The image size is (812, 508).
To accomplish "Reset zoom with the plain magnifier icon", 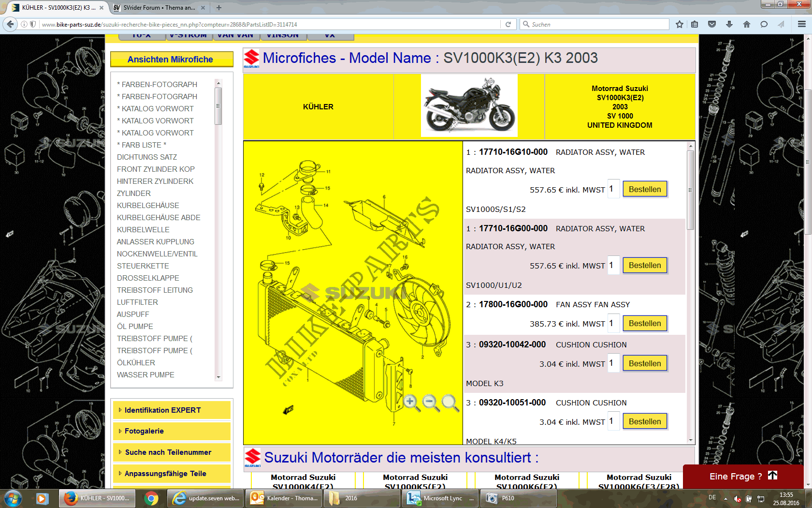I will (x=449, y=402).
